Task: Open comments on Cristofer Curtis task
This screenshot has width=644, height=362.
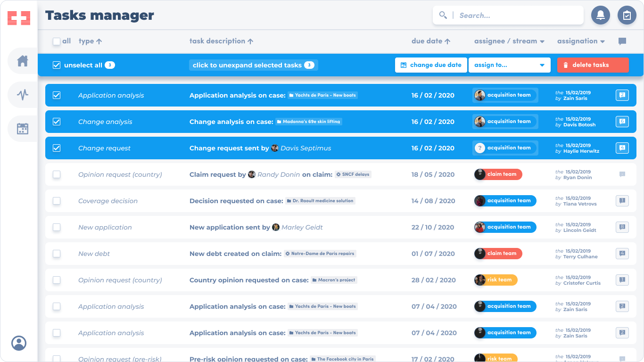Action: [622, 280]
